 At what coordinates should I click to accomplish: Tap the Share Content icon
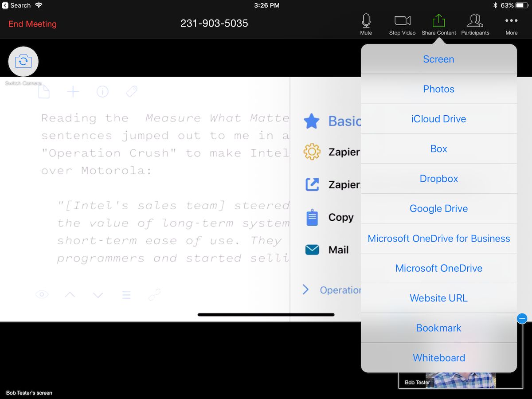point(438,21)
